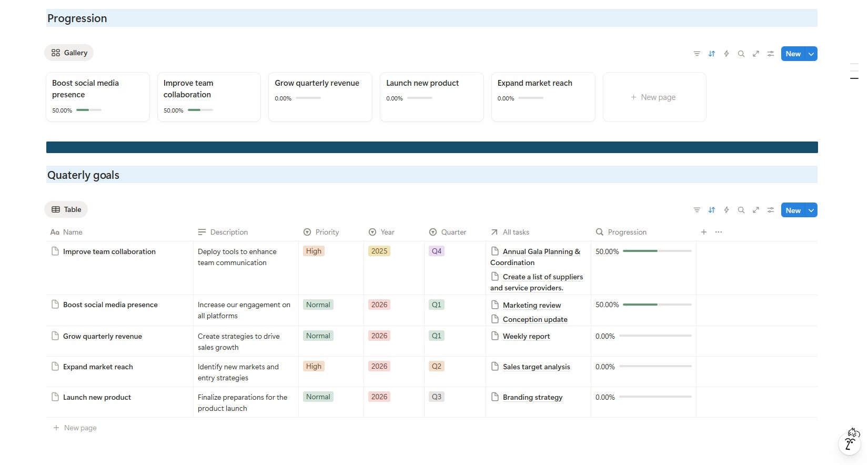Expand the Gallery database to full page
The width and height of the screenshot is (868, 465).
coord(755,54)
